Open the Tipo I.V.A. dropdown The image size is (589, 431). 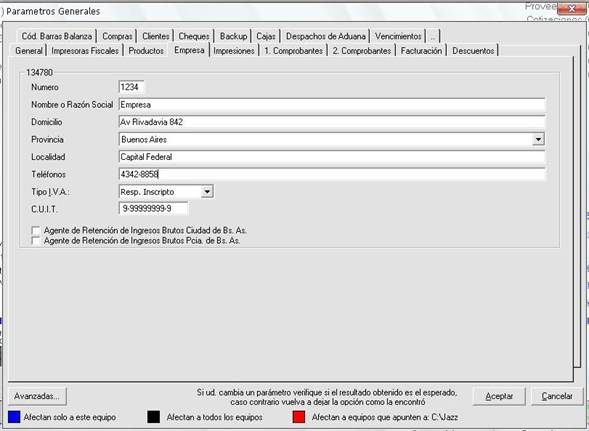coord(207,192)
